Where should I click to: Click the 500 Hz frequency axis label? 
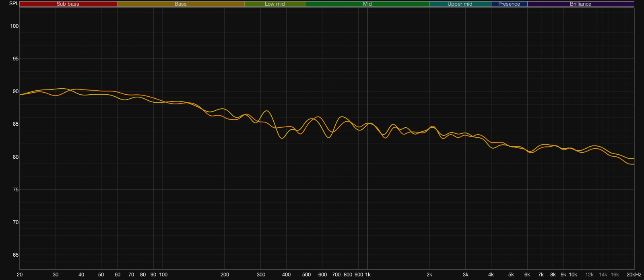pos(306,275)
